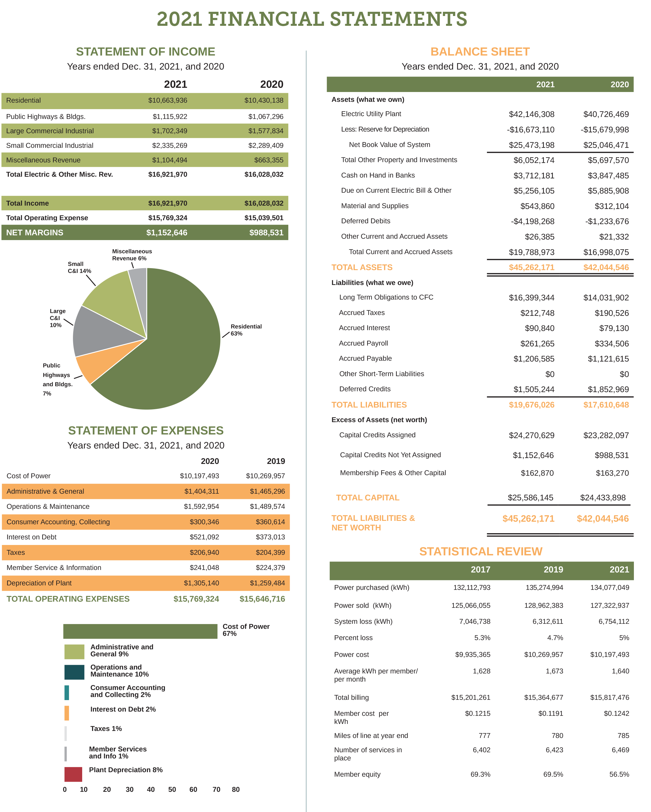
Task: Click the 2021 Financial Statements title
Action: click(x=312, y=20)
